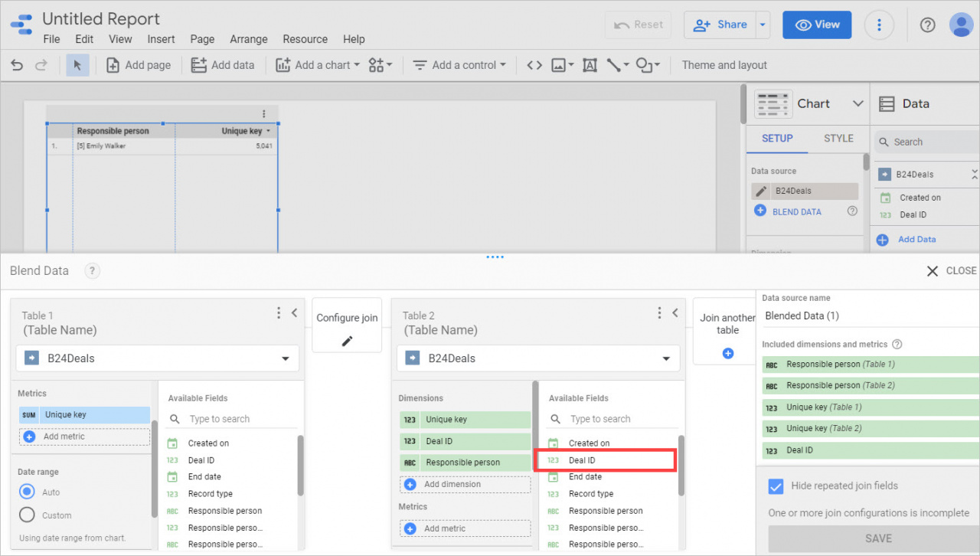
Task: Open the Resource menu
Action: coord(305,39)
